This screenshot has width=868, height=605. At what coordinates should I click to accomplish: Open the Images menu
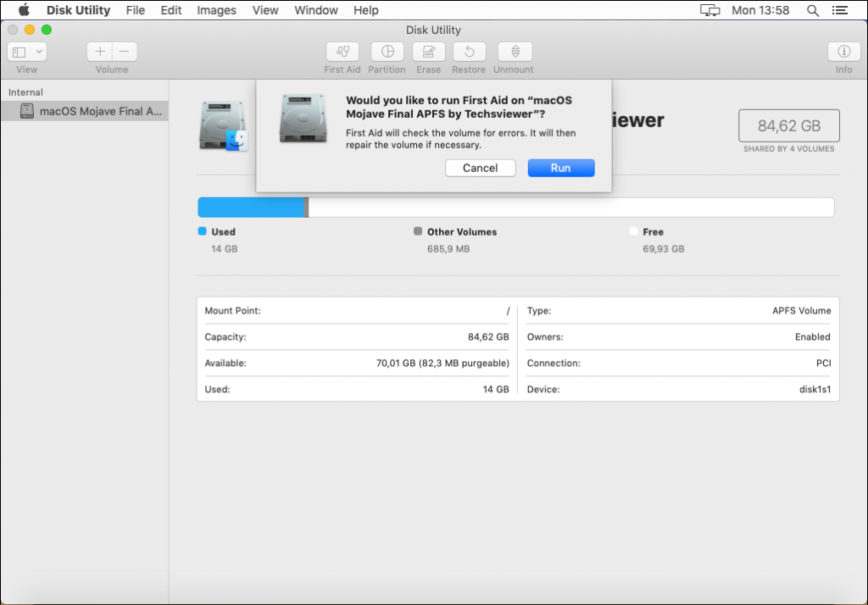(216, 10)
